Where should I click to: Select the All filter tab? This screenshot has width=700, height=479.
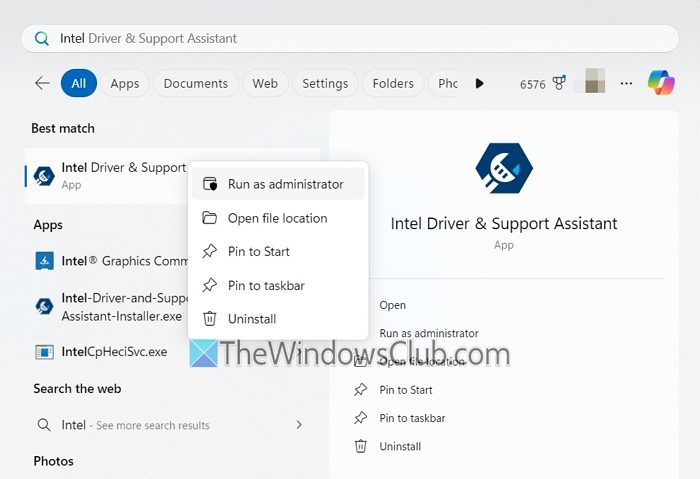[79, 83]
